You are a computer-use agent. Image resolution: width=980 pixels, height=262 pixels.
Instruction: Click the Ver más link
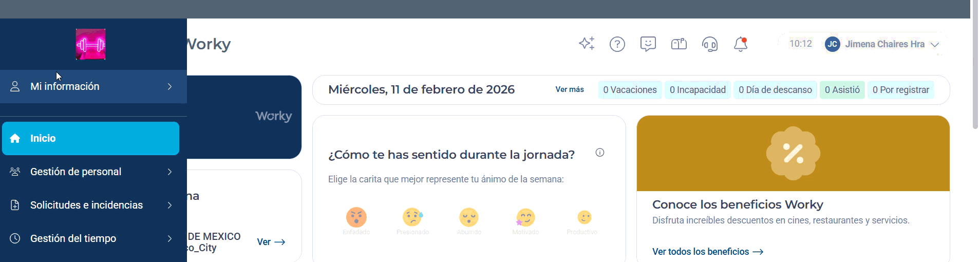pyautogui.click(x=570, y=89)
